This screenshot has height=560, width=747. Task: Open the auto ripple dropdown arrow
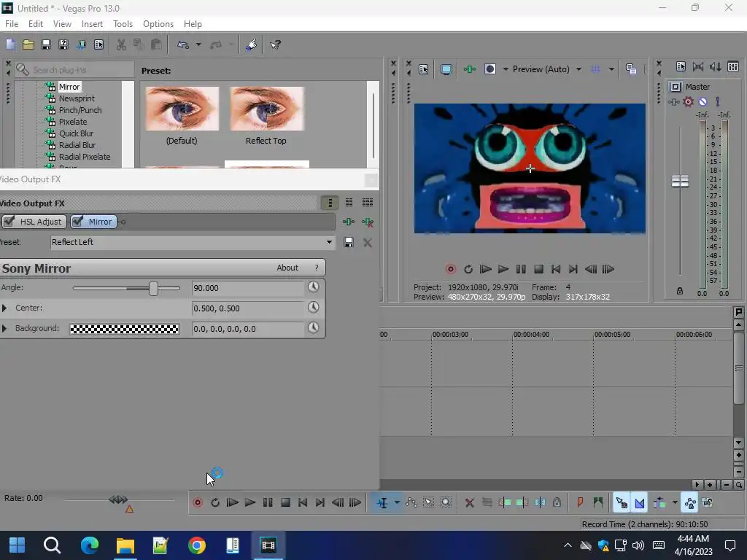coord(675,502)
